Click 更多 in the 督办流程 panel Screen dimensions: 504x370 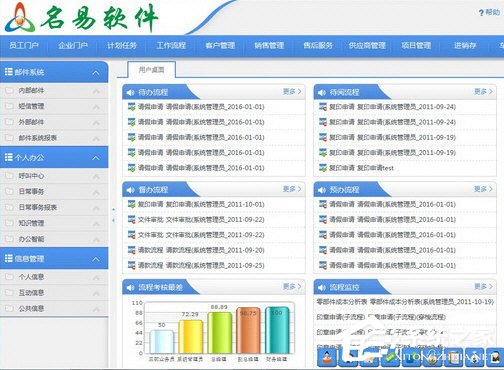[292, 189]
